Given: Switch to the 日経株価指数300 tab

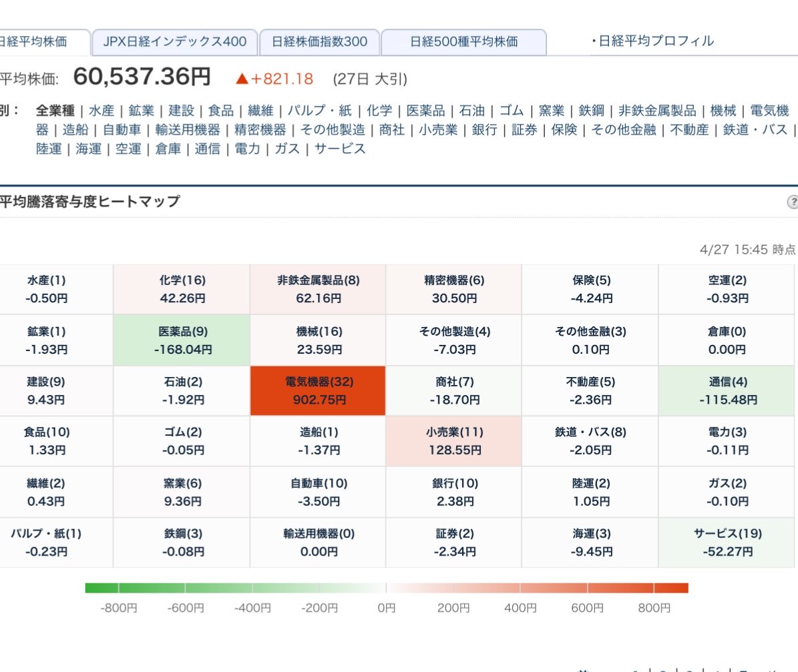Looking at the screenshot, I should (321, 41).
